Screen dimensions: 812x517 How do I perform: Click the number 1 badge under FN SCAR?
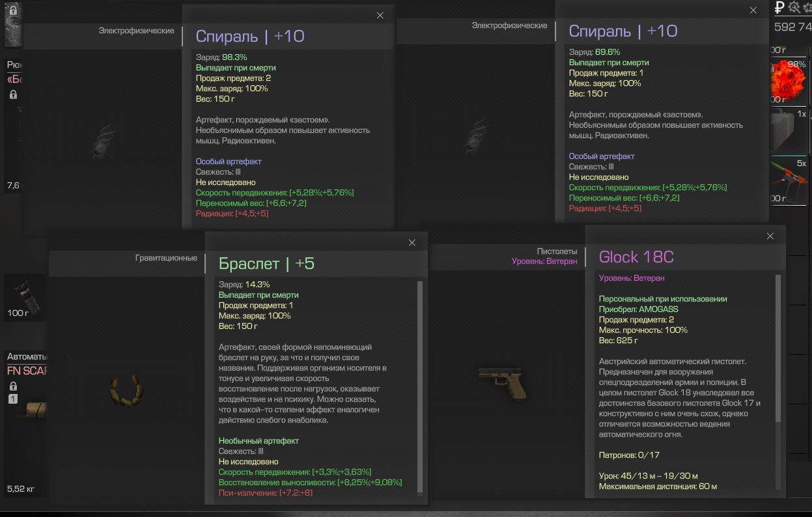click(x=13, y=398)
